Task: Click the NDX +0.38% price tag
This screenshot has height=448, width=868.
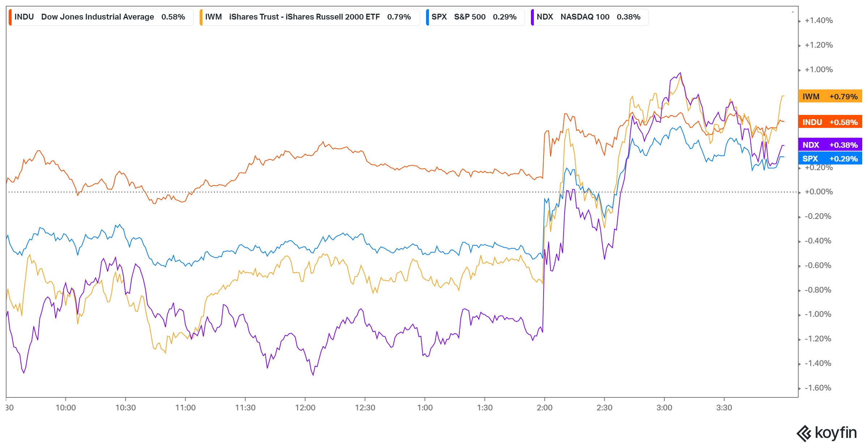Action: [830, 145]
